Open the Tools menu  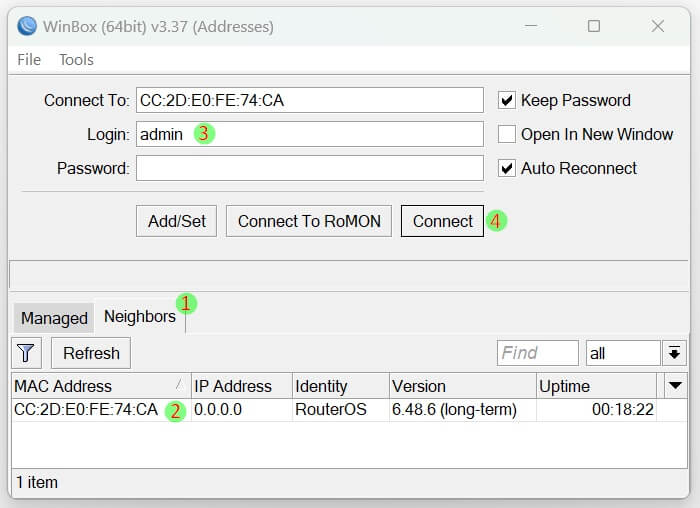[x=76, y=60]
